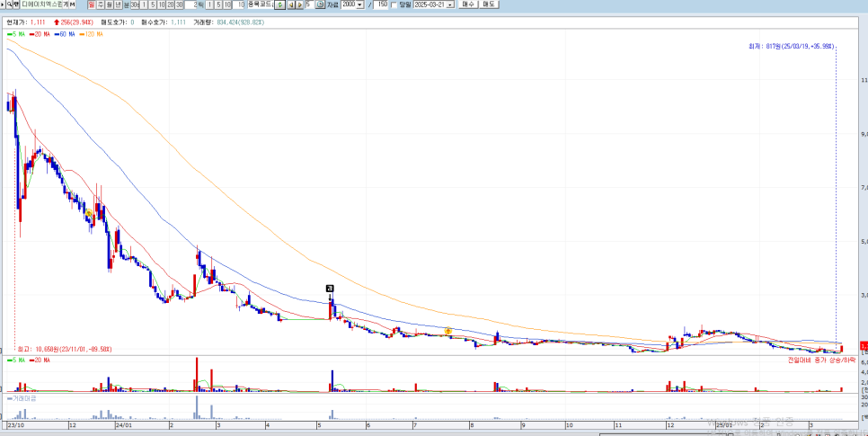Click the custom tick field showing 10
The width and height of the screenshot is (868, 436).
tap(239, 4)
